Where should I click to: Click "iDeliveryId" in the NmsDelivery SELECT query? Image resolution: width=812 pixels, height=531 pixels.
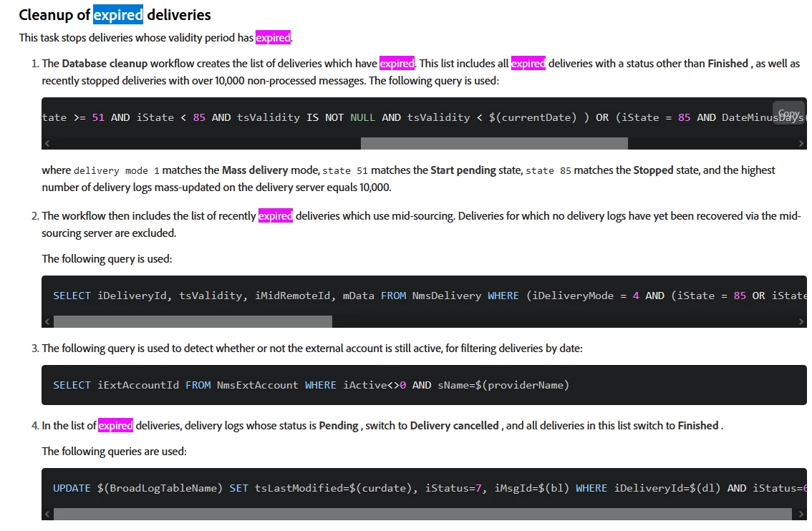[x=132, y=296]
